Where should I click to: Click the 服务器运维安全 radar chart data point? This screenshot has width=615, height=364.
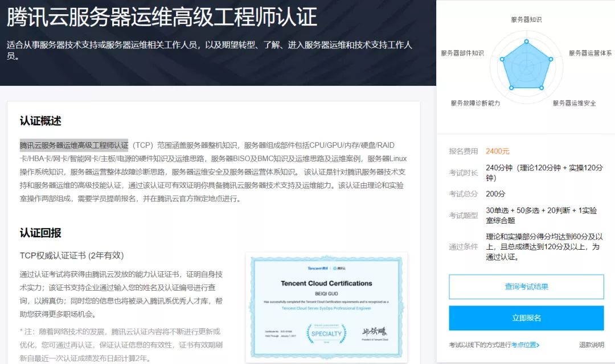pyautogui.click(x=542, y=88)
